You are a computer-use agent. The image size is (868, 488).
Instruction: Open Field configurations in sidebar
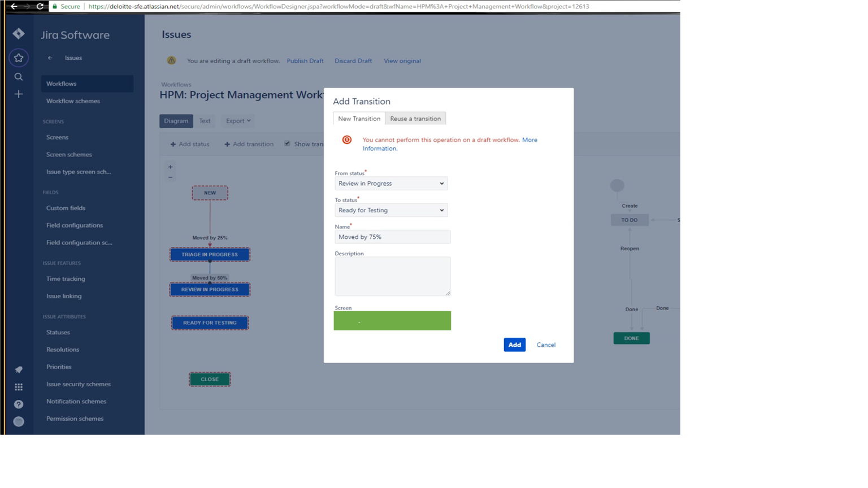[x=75, y=225]
